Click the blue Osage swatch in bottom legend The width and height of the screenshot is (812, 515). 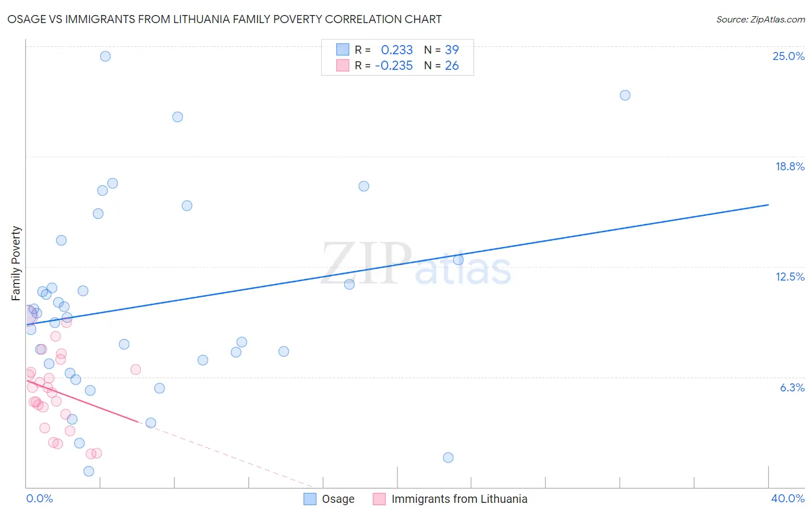[310, 499]
